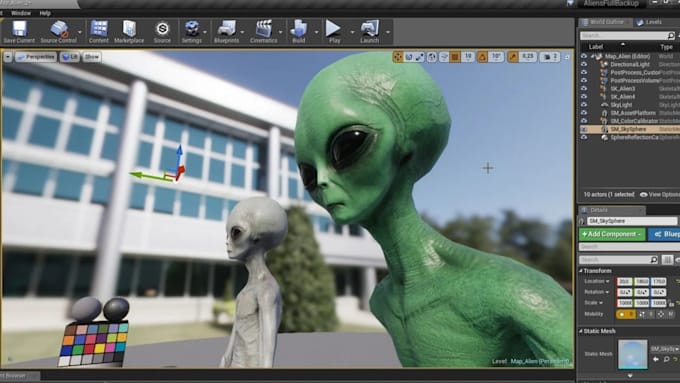Viewport: 680px width, 383px height.
Task: Launch the project on device
Action: (369, 32)
